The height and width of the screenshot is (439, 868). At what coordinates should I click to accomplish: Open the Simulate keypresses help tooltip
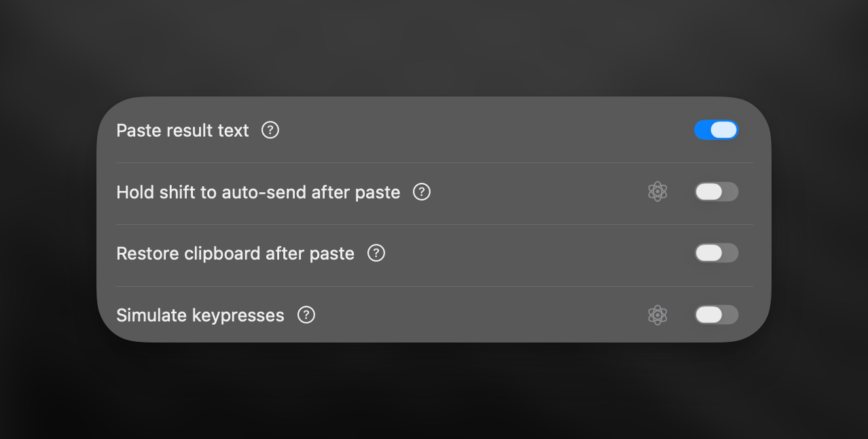click(306, 315)
